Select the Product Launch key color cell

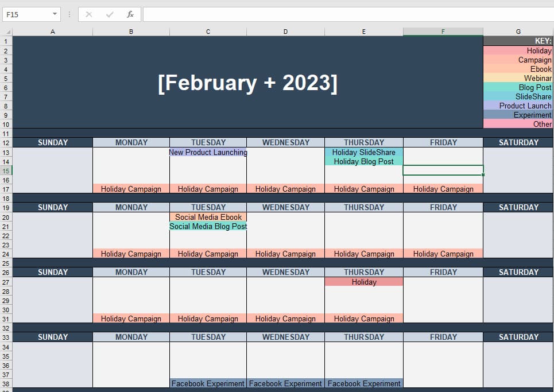click(518, 106)
